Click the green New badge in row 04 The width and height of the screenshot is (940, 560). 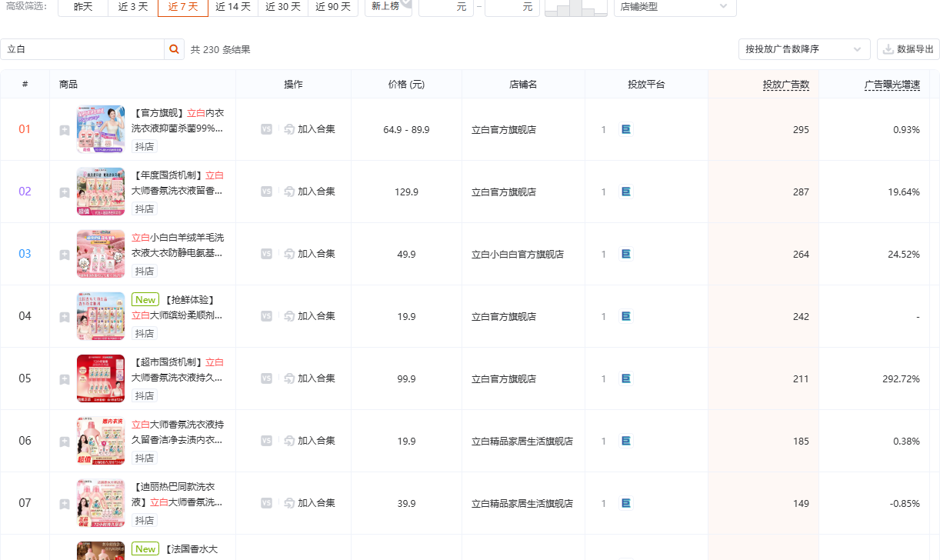[145, 300]
